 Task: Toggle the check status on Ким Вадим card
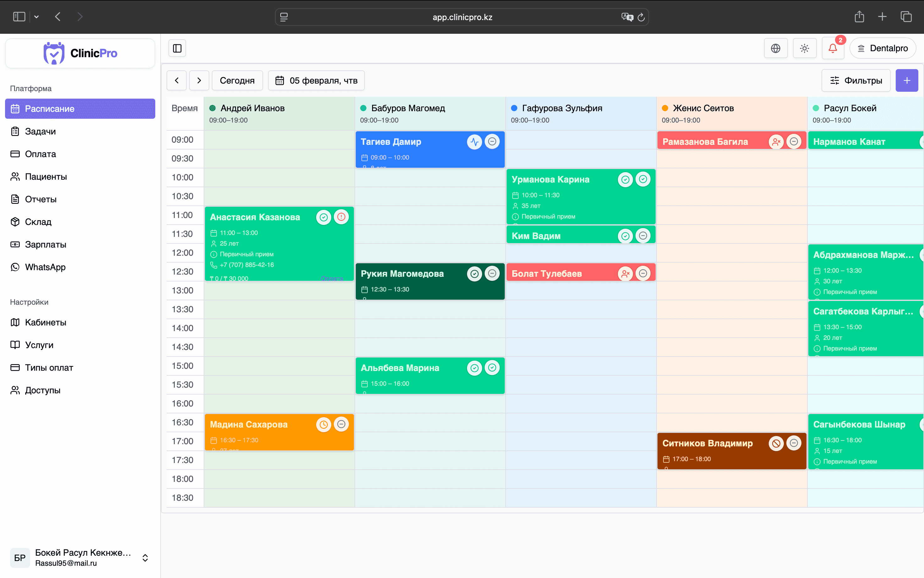pos(625,236)
